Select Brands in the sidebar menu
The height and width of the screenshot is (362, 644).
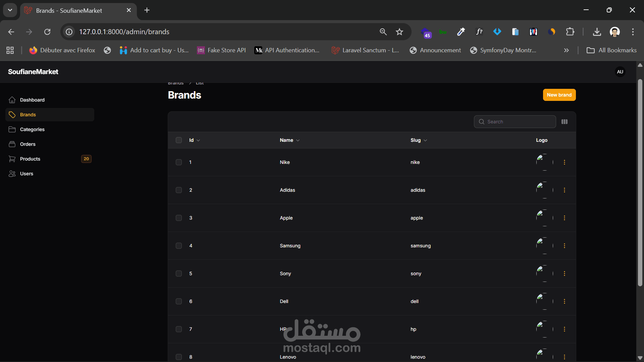[x=28, y=115]
